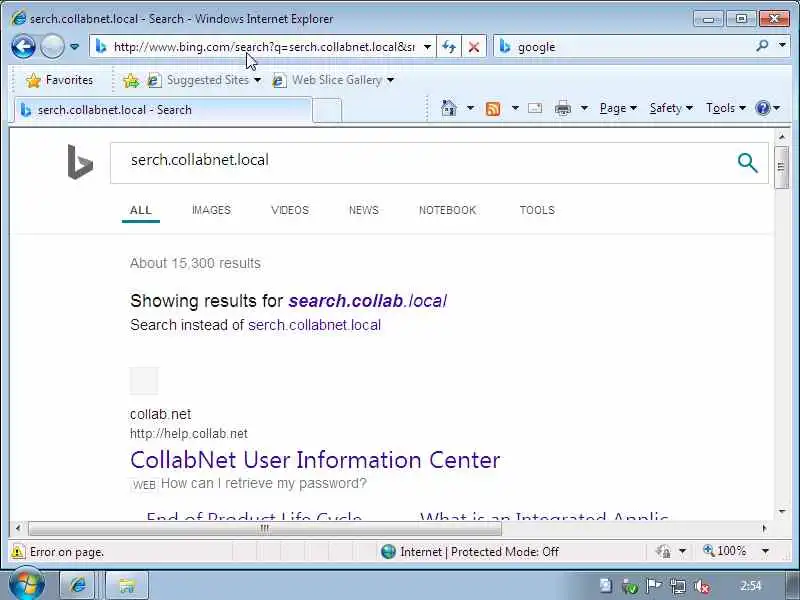Click the 100% zoom level button

[x=724, y=551]
